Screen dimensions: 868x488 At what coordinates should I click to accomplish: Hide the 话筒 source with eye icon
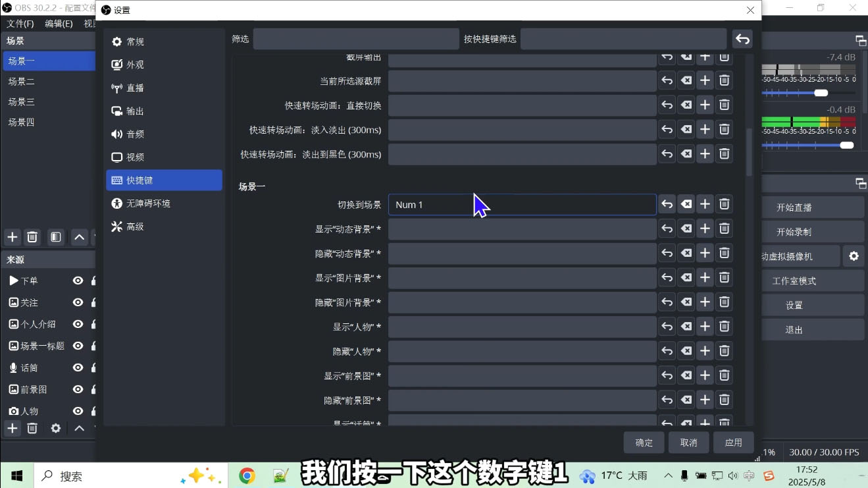(x=78, y=368)
